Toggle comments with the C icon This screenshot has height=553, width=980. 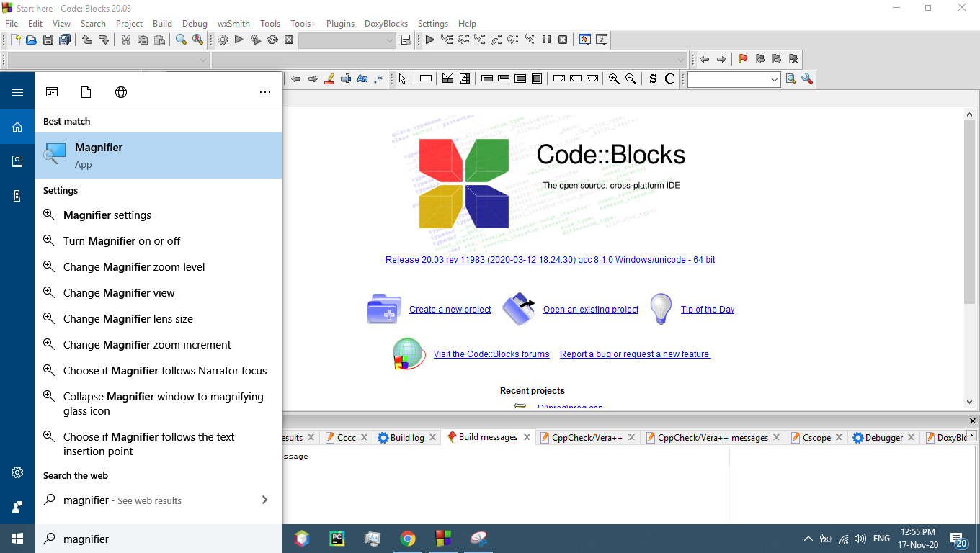click(669, 78)
